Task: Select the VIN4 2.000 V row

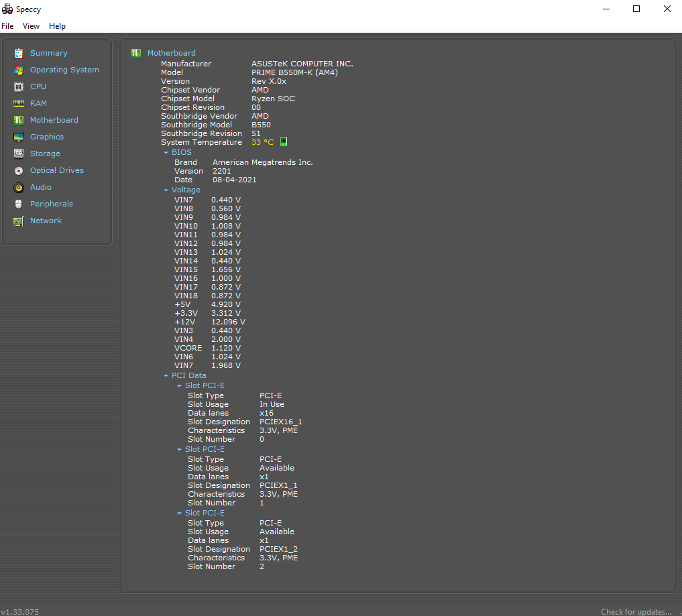Action: point(207,340)
